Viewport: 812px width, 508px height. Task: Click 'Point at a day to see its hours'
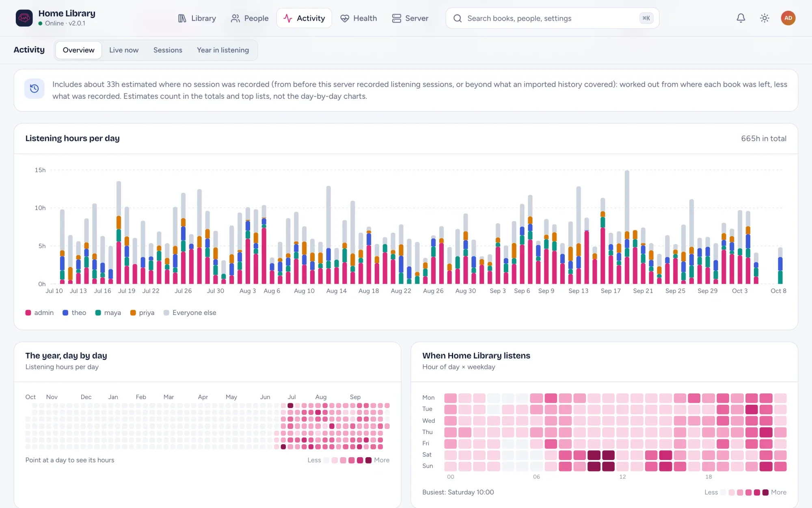[70, 460]
